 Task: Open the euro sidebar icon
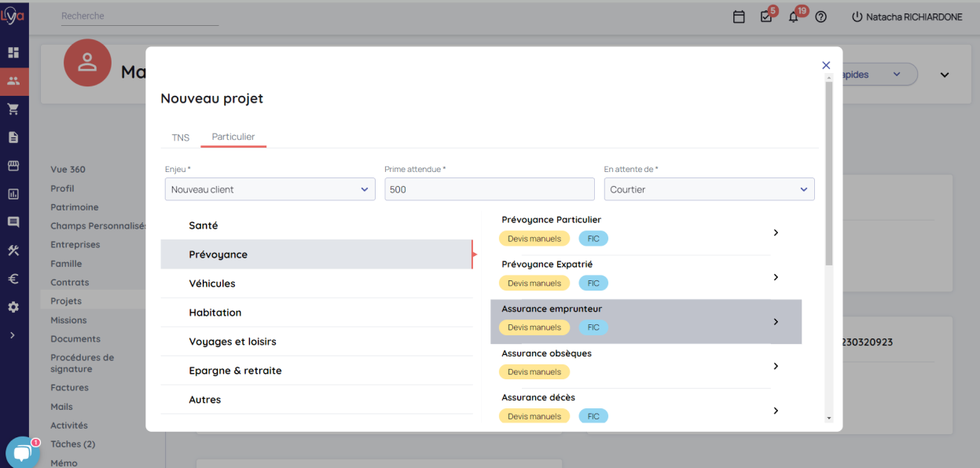[13, 279]
